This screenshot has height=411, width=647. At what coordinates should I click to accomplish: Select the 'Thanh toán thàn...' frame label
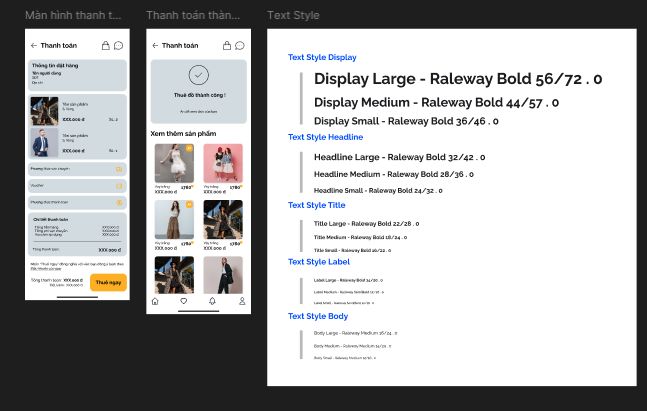(193, 15)
